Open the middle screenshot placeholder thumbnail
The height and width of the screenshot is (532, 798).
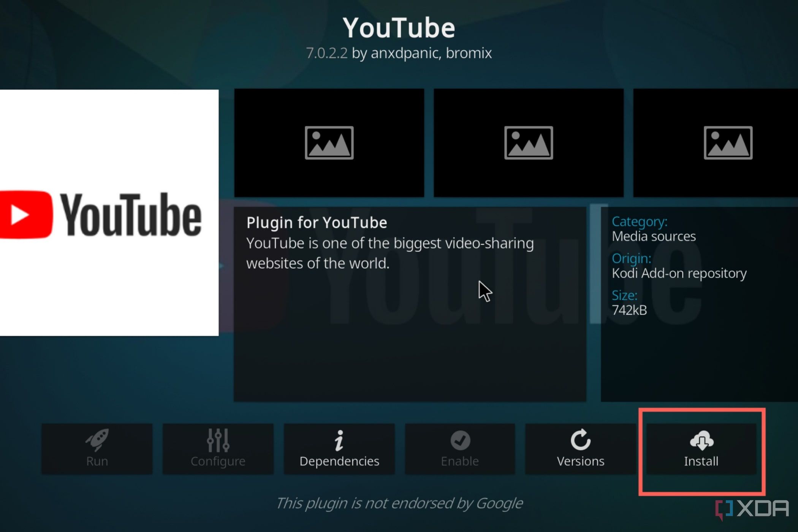(x=529, y=143)
